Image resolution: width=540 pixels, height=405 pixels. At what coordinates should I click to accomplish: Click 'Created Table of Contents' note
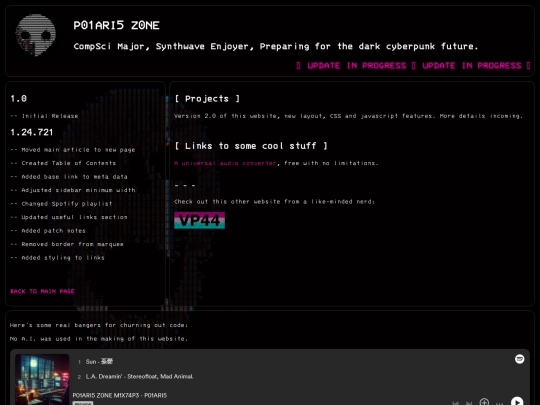point(63,163)
